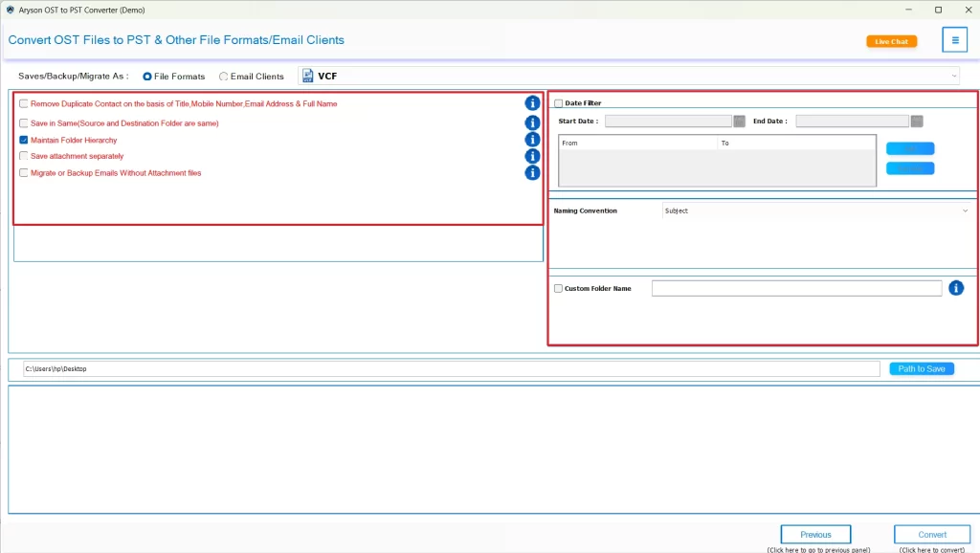The height and width of the screenshot is (553, 980).
Task: Select the Email Clients radio option
Action: (224, 77)
